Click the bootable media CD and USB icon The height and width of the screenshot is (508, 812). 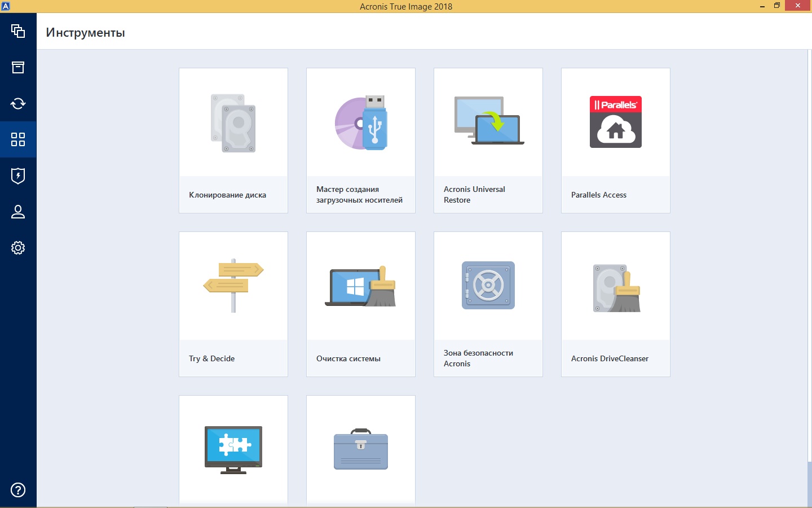361,123
